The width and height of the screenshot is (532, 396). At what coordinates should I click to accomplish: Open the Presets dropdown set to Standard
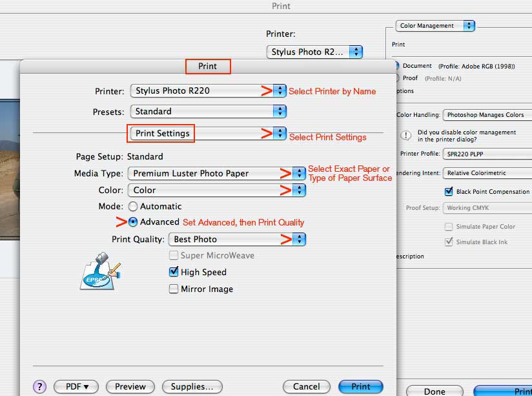[208, 111]
